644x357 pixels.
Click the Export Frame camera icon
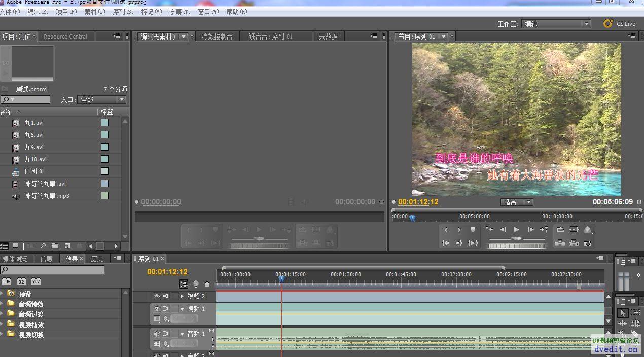587,243
